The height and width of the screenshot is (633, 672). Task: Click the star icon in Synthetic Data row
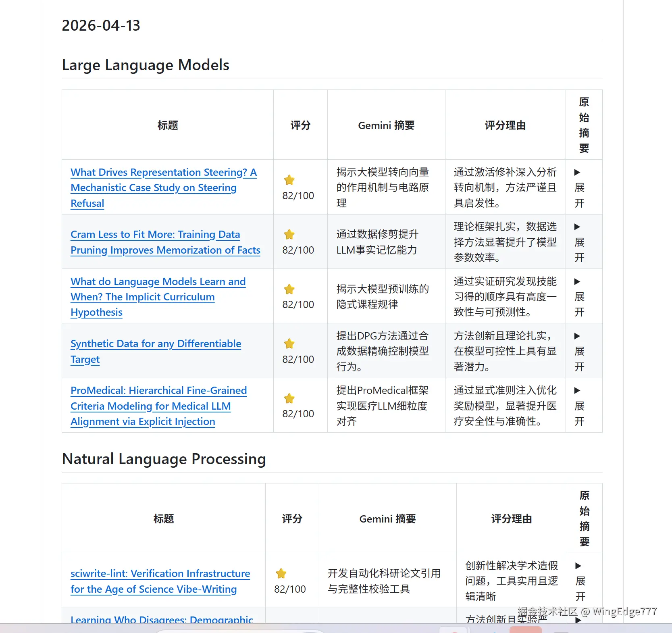(289, 344)
